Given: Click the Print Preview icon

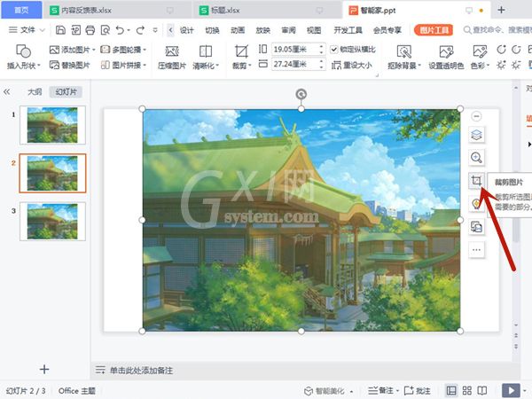Looking at the screenshot, I should [x=106, y=30].
